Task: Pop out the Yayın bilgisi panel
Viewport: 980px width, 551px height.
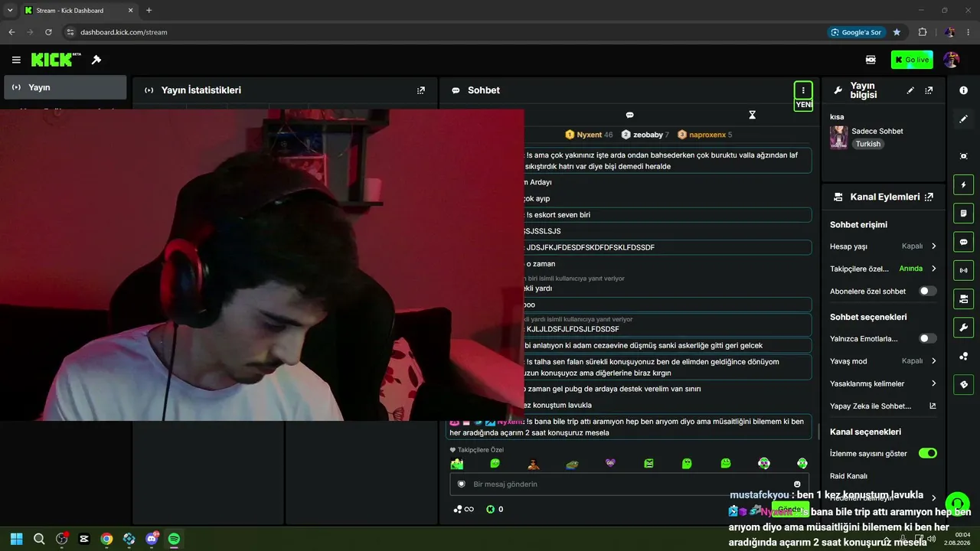Action: point(929,90)
